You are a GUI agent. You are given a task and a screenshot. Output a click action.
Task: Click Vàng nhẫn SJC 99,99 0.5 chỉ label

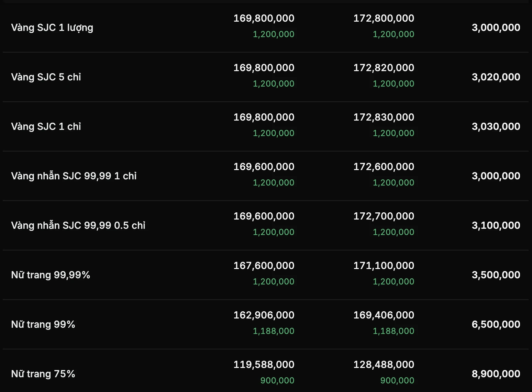[x=78, y=225]
